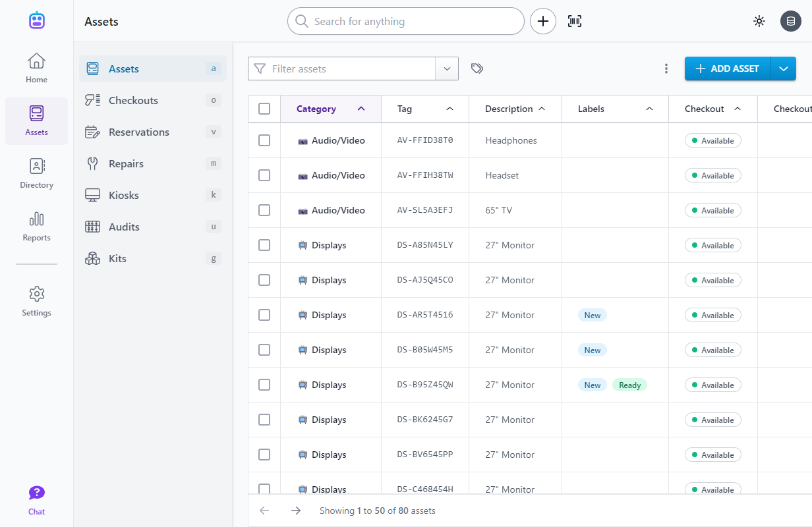Open the three-dot options menu above the table
This screenshot has width=812, height=527.
(x=666, y=68)
